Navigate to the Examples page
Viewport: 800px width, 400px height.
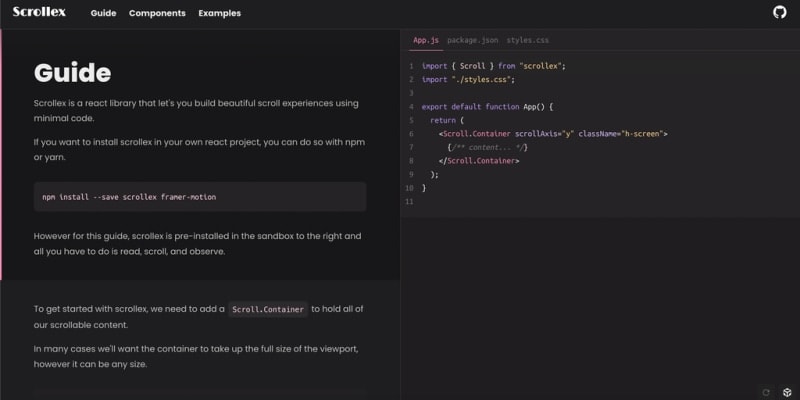219,14
